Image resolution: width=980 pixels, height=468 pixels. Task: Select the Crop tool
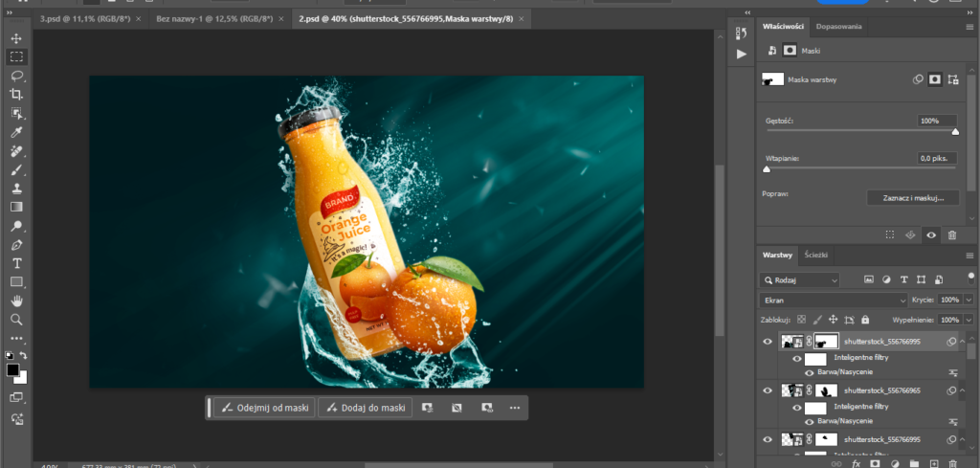click(16, 95)
